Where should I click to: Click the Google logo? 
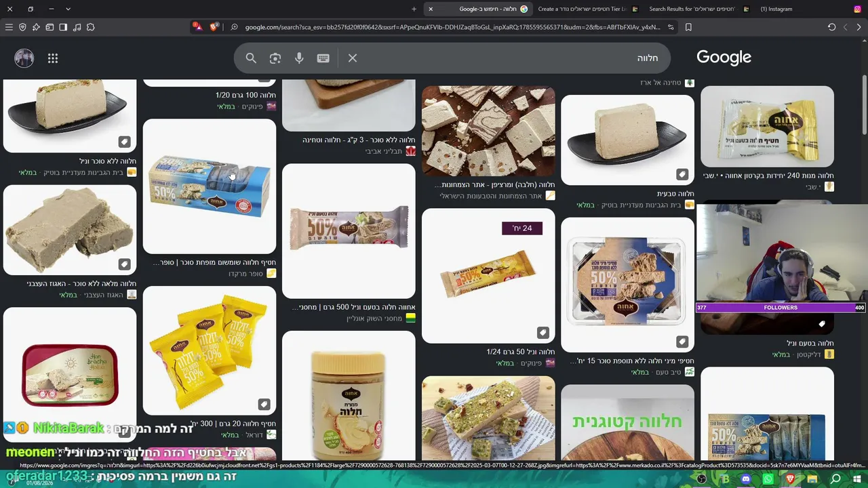pyautogui.click(x=724, y=58)
